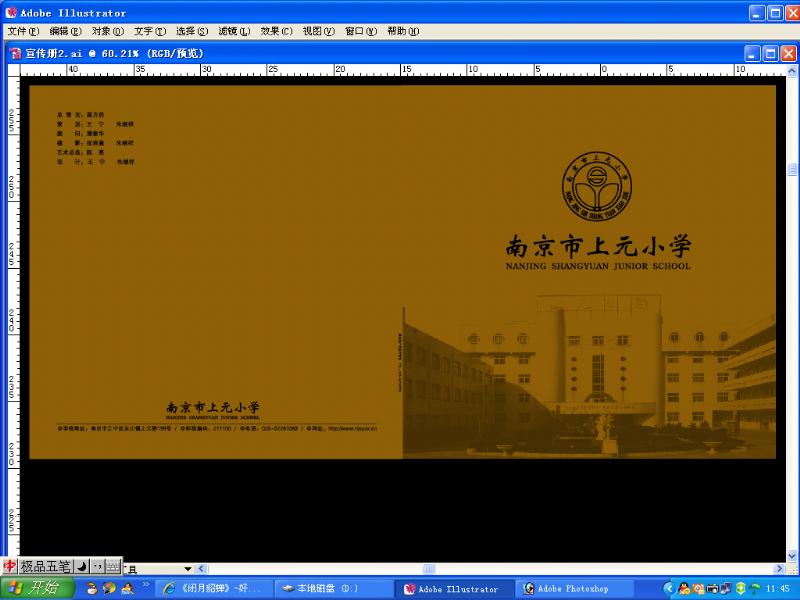Select the small back-cover 南京市上元小学 text
This screenshot has width=800, height=600.
[x=213, y=407]
